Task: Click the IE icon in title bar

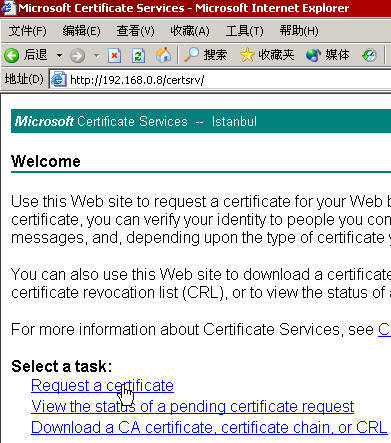Action: coord(8,8)
